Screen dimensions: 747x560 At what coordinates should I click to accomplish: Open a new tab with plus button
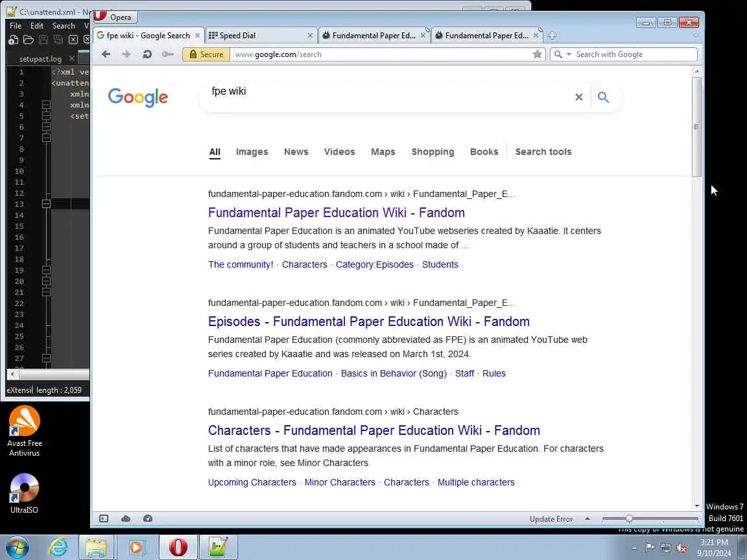point(552,35)
